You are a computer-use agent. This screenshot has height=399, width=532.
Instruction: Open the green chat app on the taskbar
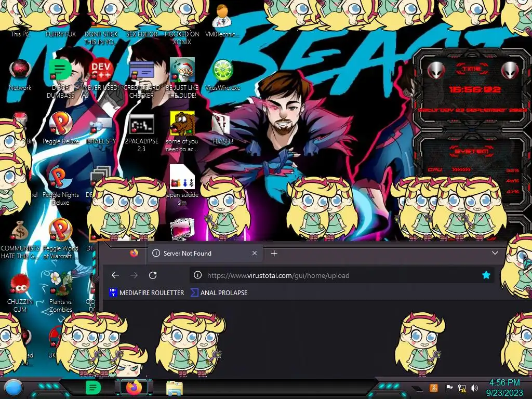coord(94,388)
